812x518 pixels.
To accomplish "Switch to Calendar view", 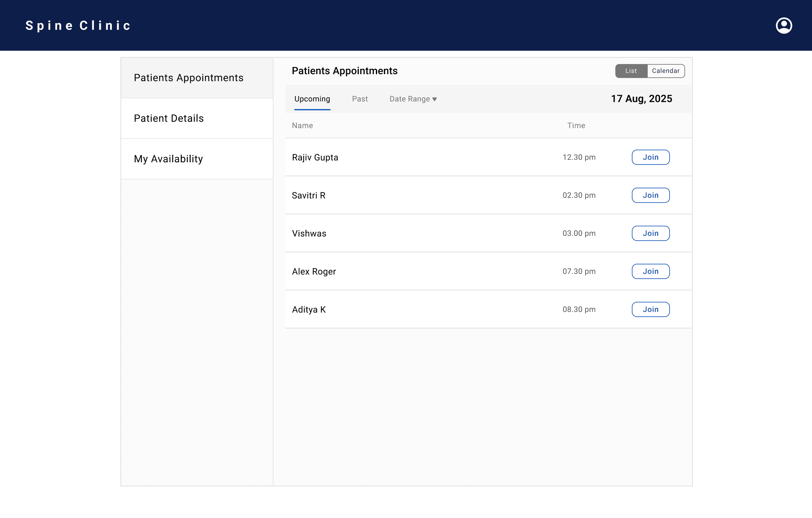I will (665, 71).
